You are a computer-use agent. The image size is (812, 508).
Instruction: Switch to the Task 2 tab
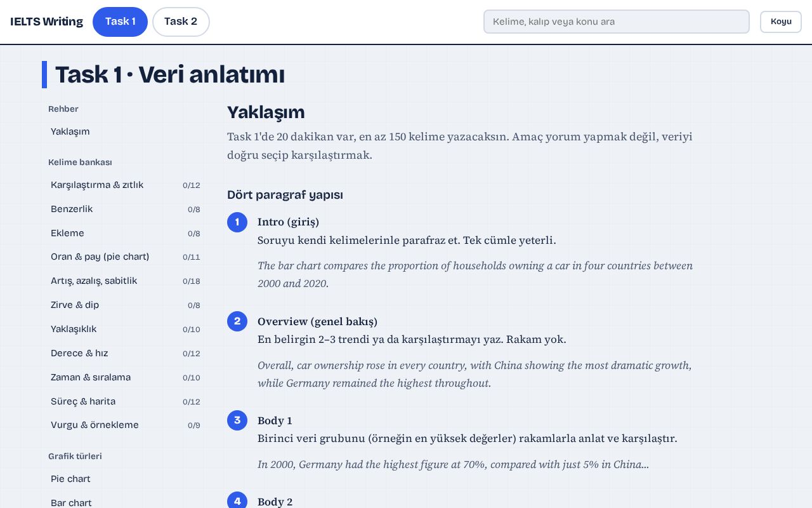pos(181,22)
